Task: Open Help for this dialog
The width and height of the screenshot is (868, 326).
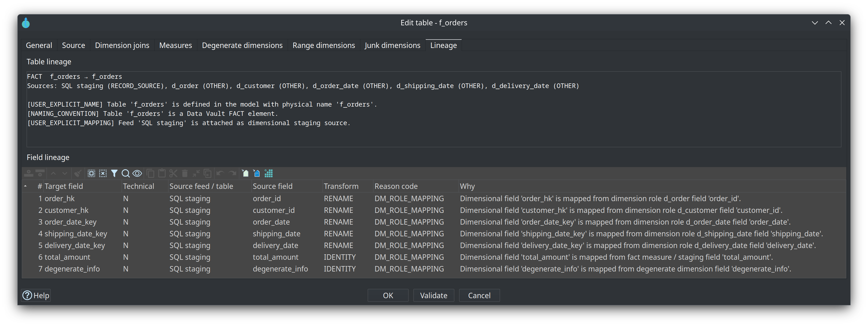Action: coord(36,295)
